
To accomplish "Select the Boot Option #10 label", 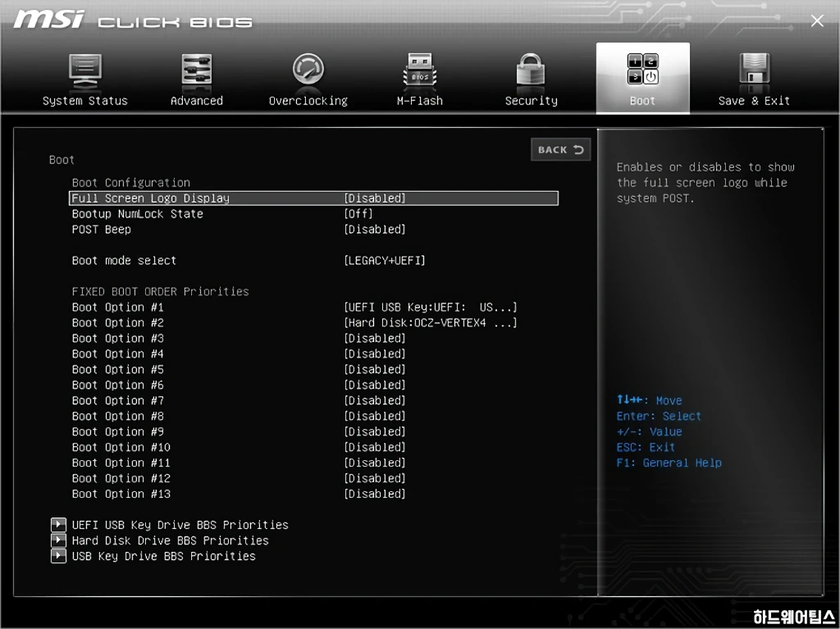I will (x=121, y=447).
